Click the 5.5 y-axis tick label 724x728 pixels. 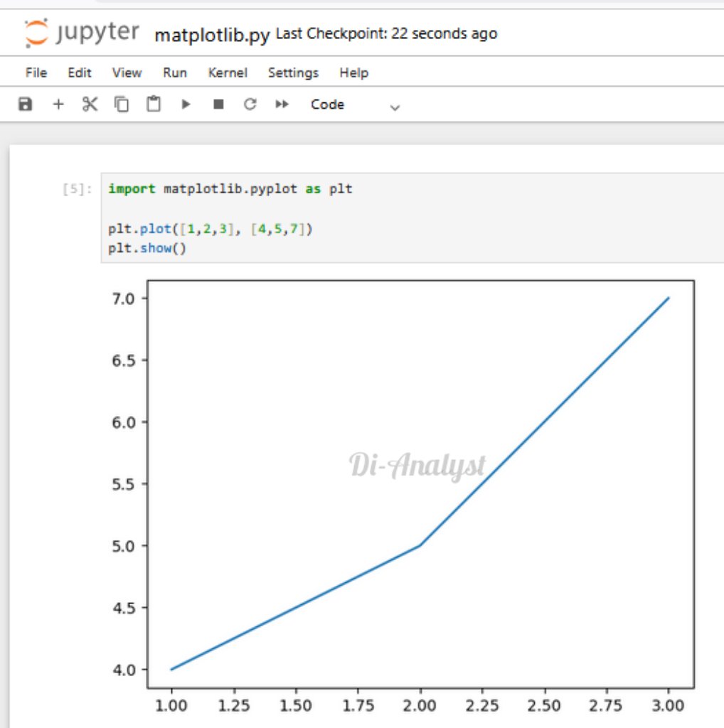pos(124,484)
